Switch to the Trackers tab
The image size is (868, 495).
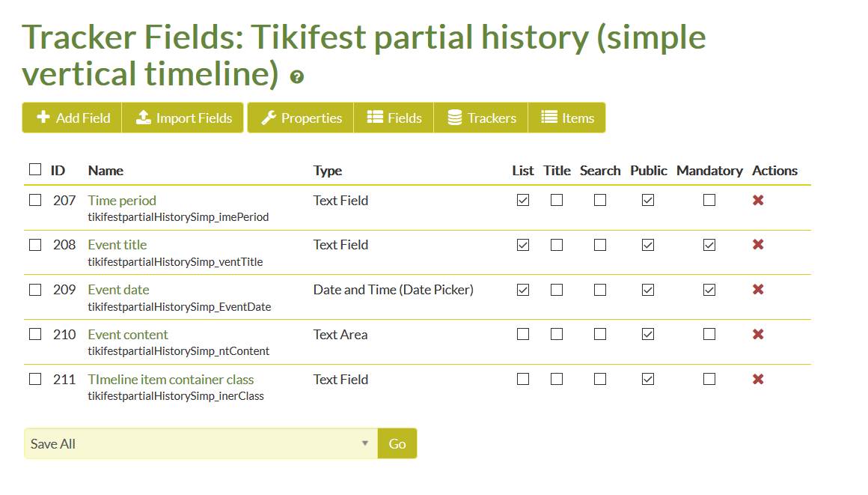coord(481,118)
